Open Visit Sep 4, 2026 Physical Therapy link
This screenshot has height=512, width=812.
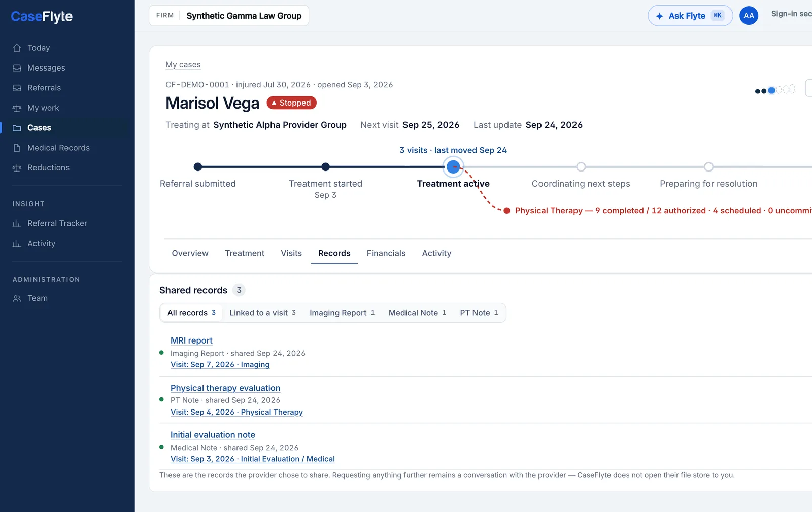(236, 412)
